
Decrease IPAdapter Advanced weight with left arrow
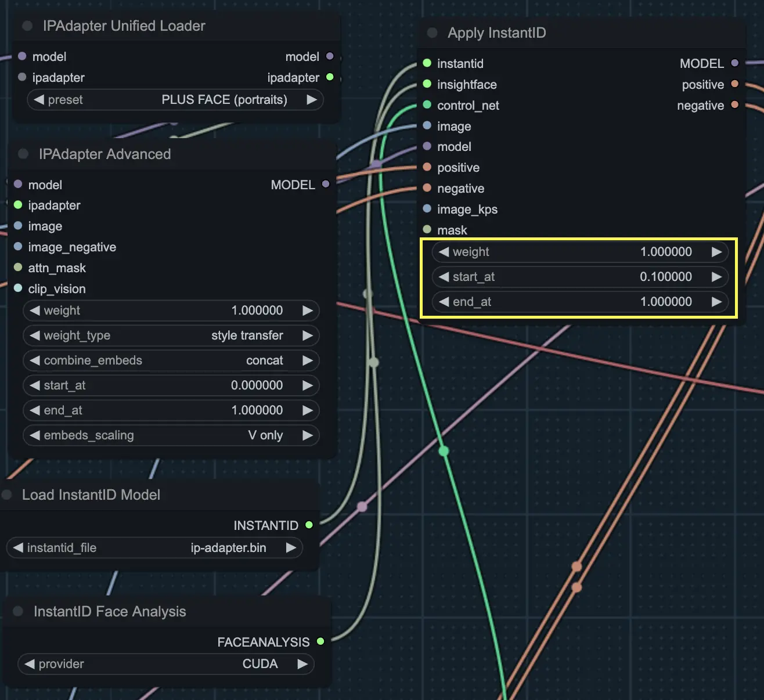click(x=35, y=311)
